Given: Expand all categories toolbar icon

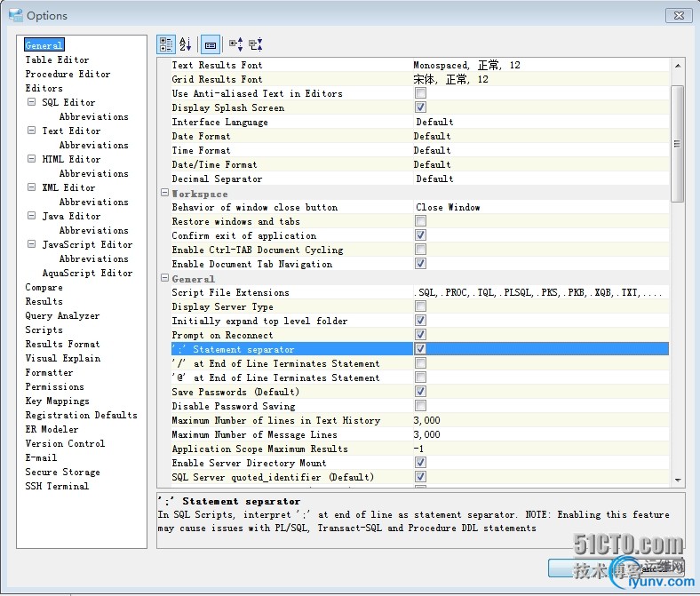Looking at the screenshot, I should 236,44.
